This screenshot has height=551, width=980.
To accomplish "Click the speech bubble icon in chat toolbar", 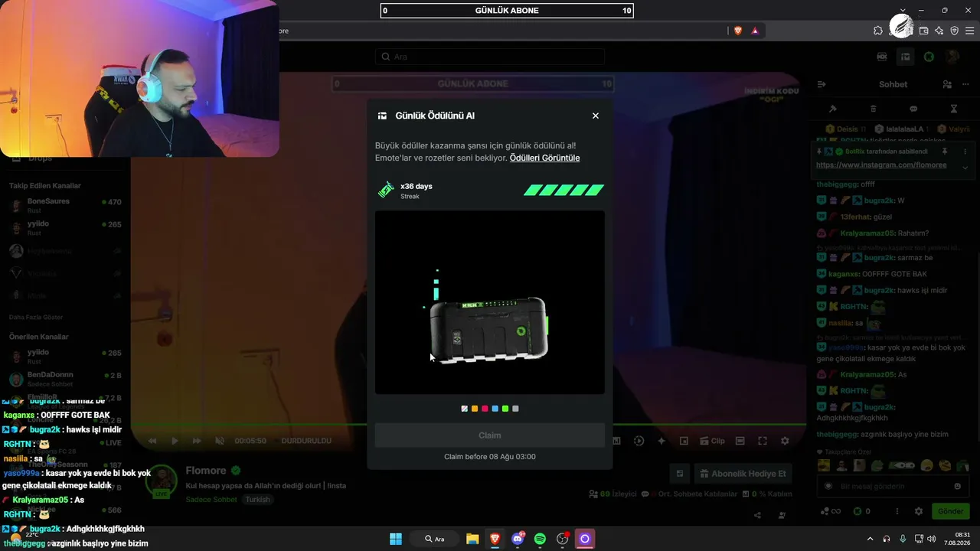I will (x=913, y=109).
